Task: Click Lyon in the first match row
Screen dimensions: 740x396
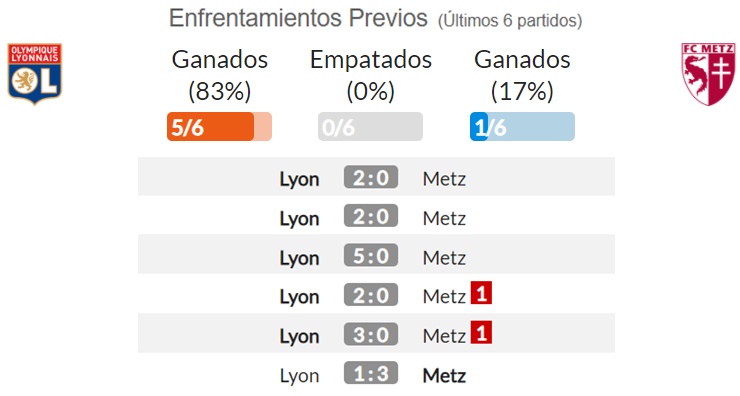Action: click(x=300, y=179)
